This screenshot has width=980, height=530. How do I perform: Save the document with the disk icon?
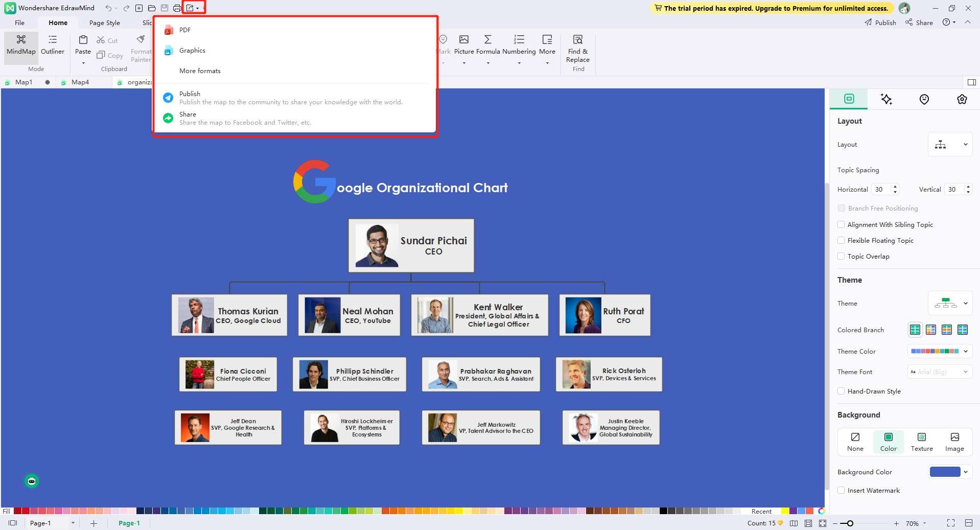coord(165,8)
